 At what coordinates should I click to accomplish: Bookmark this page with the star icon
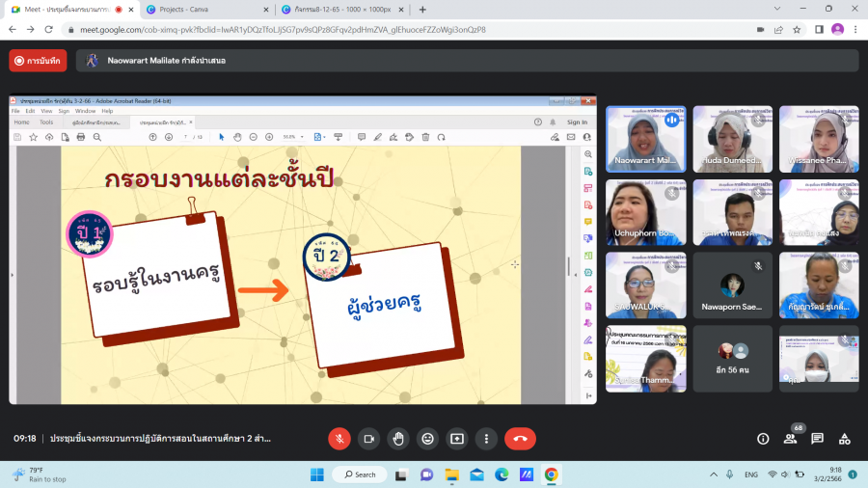[x=797, y=29]
